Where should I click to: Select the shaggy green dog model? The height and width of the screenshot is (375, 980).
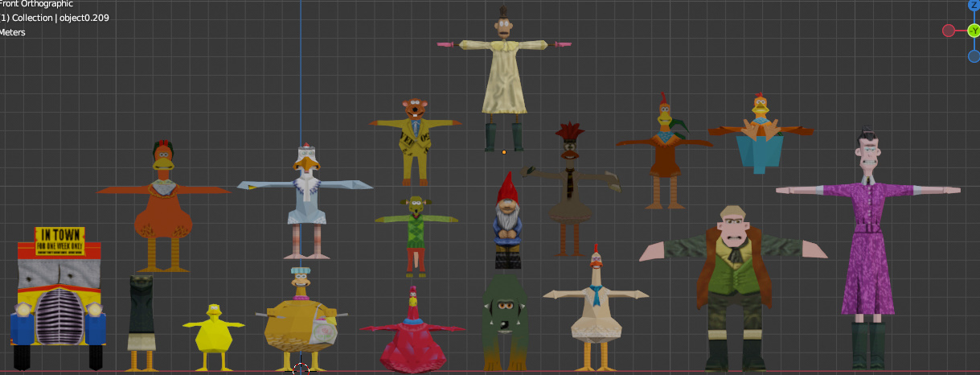pos(505,323)
